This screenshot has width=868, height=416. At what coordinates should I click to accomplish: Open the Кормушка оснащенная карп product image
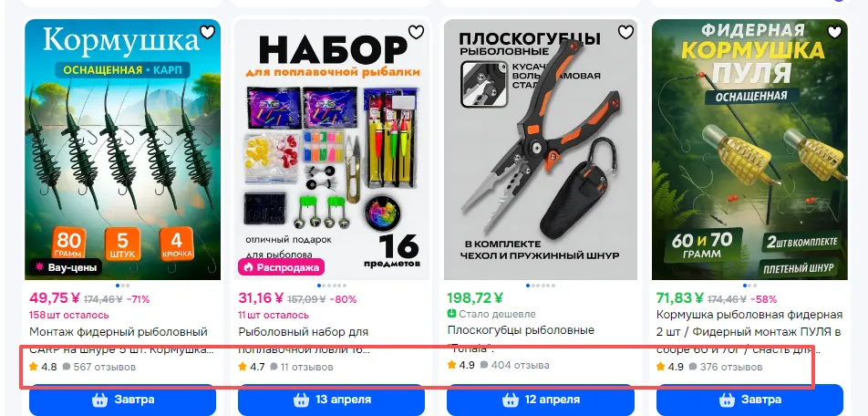point(122,150)
